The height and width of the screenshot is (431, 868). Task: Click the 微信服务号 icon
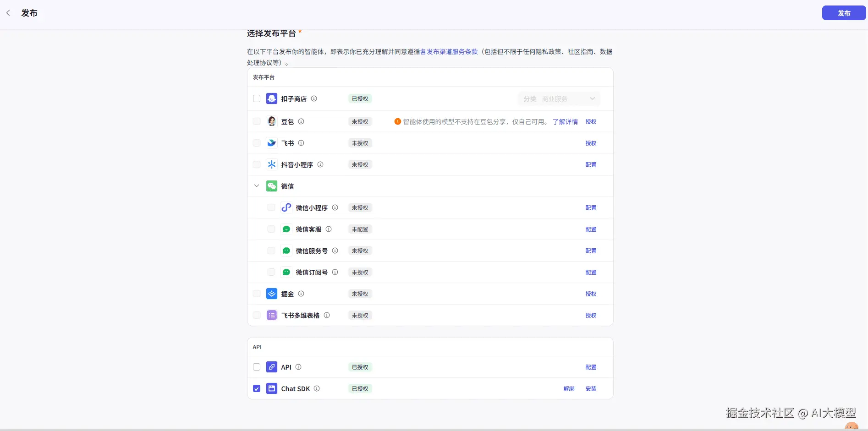286,251
